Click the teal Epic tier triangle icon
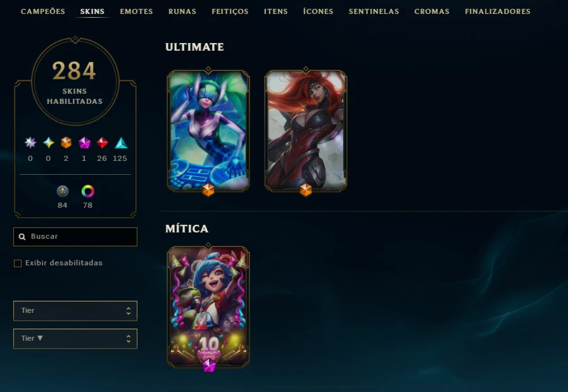568x392 pixels. point(121,143)
